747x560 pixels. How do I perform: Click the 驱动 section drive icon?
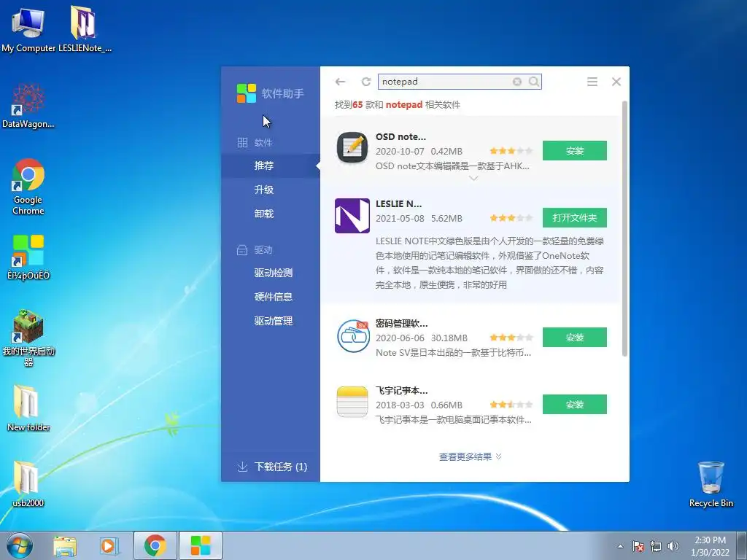(242, 250)
